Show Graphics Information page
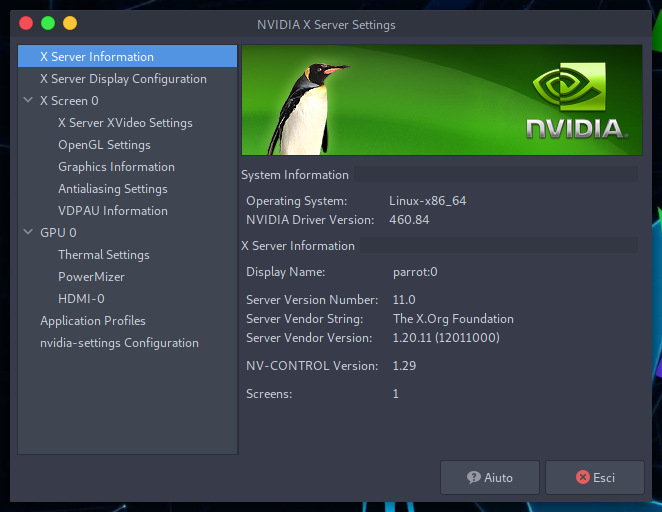This screenshot has height=512, width=662. click(116, 167)
